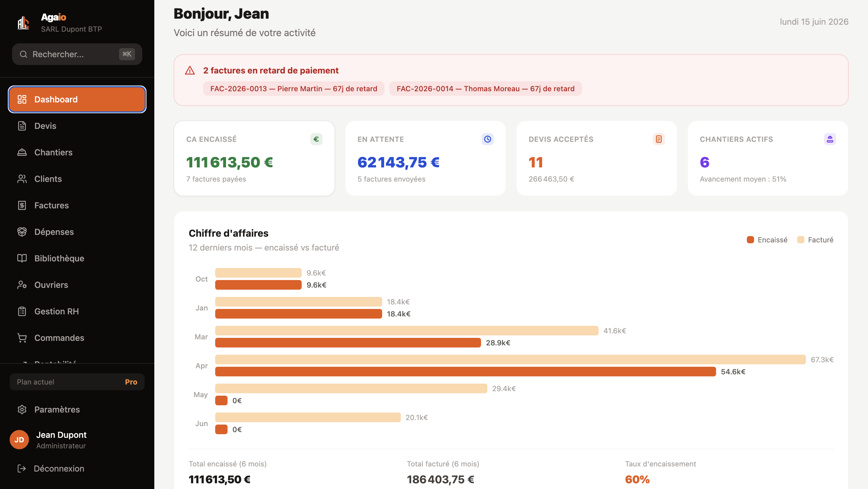Open overdue invoice FAC-2026-0014 Thomas Moreau
The height and width of the screenshot is (489, 868).
(x=486, y=89)
